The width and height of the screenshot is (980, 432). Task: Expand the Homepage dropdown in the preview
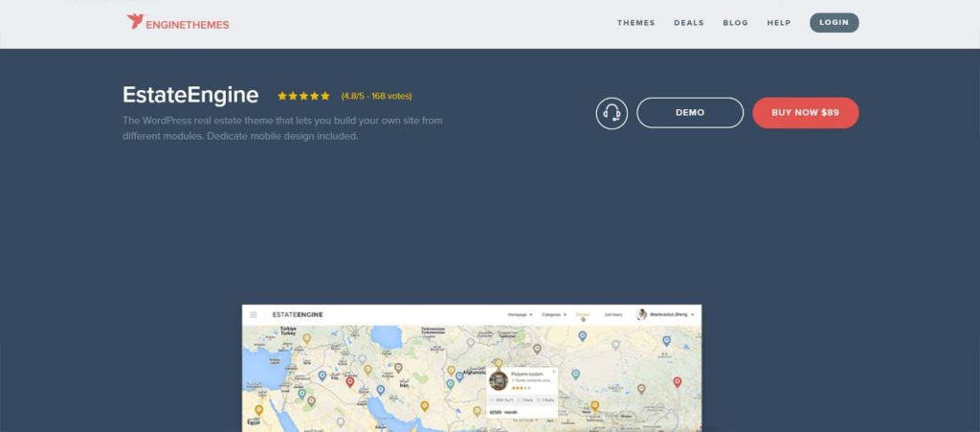[x=520, y=314]
